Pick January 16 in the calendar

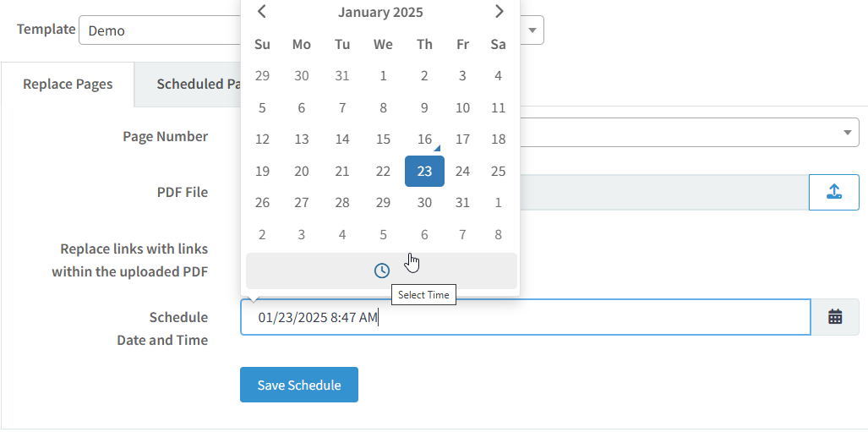coord(424,139)
